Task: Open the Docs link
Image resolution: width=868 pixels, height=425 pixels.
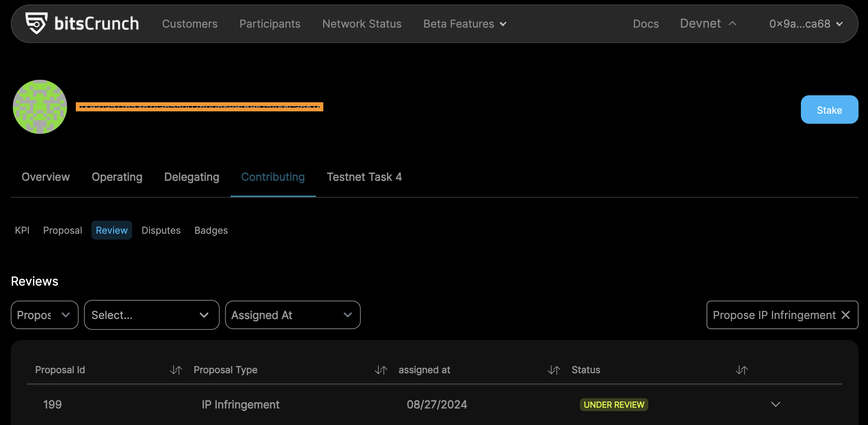Action: (x=646, y=24)
